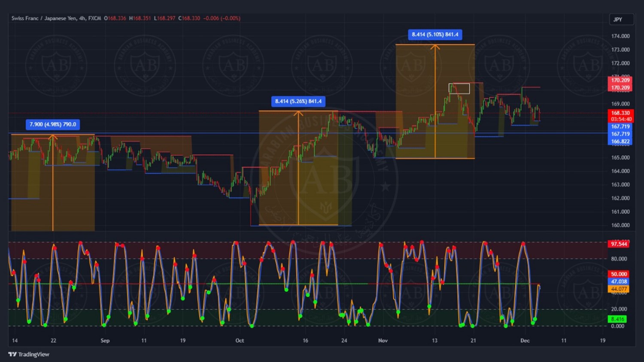Click the 164.000 price scale label
This screenshot has height=362, width=644.
coord(620,171)
